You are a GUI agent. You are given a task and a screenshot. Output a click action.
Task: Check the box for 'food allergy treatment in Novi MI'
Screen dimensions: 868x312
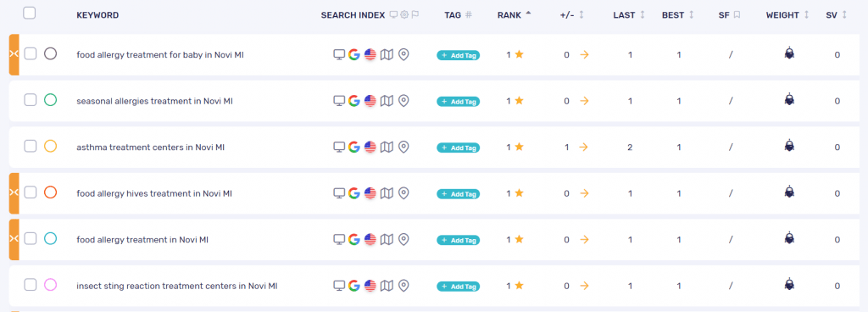31,239
